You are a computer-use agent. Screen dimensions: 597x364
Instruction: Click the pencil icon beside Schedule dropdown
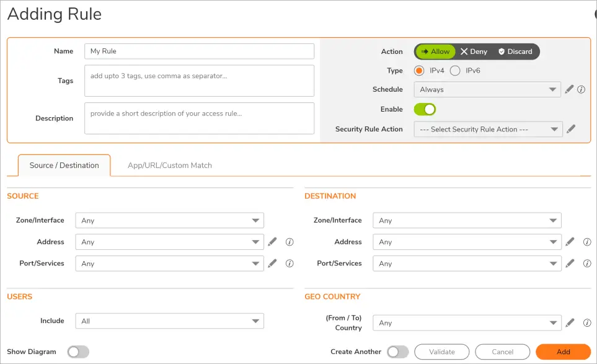[569, 89]
